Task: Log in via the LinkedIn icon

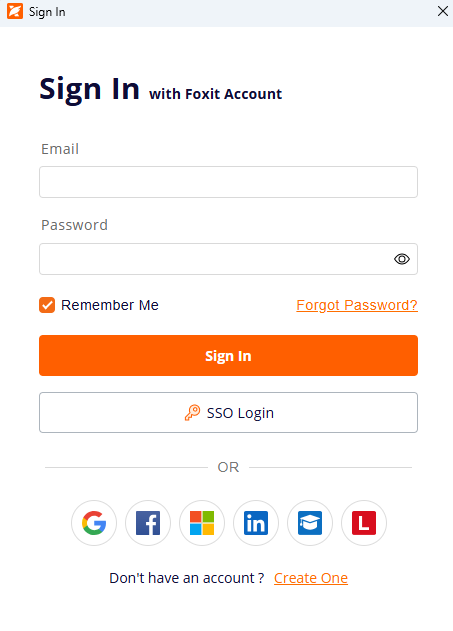Action: 256,523
